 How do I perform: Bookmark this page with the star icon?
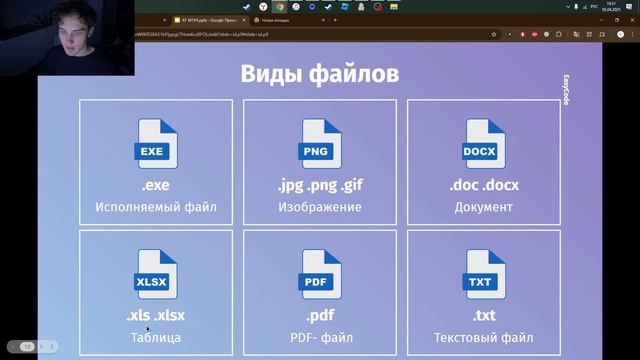494,35
